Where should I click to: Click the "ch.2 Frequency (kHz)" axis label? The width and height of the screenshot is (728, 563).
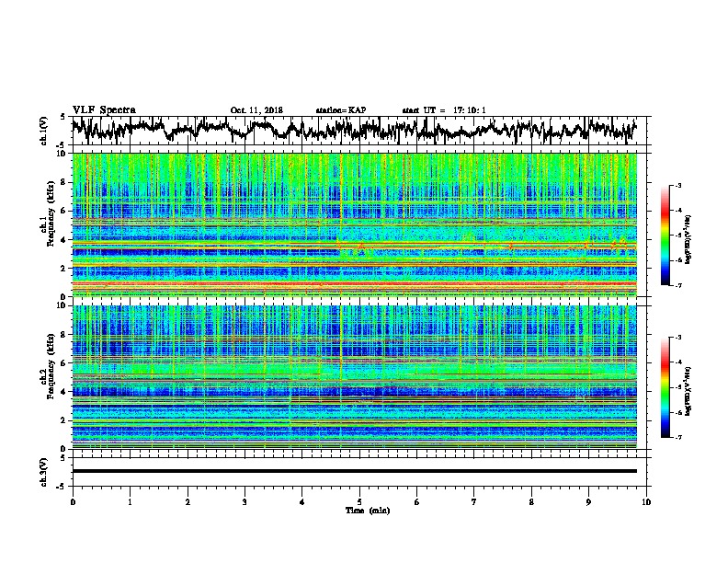tap(48, 365)
